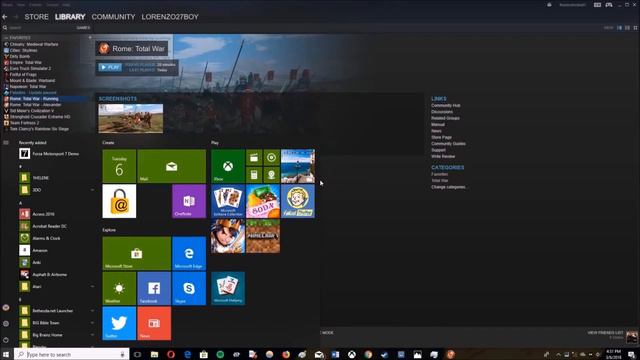
Task: Open the Maps small tile
Action: coord(271,175)
